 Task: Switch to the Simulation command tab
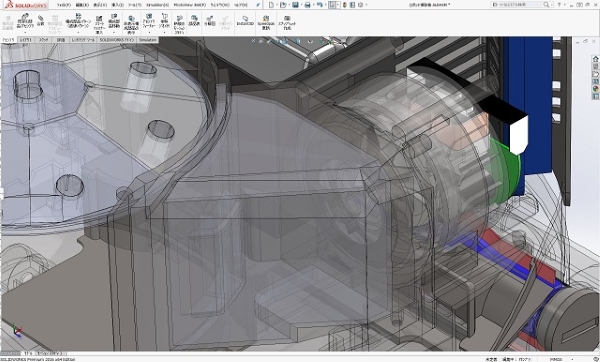tap(148, 40)
